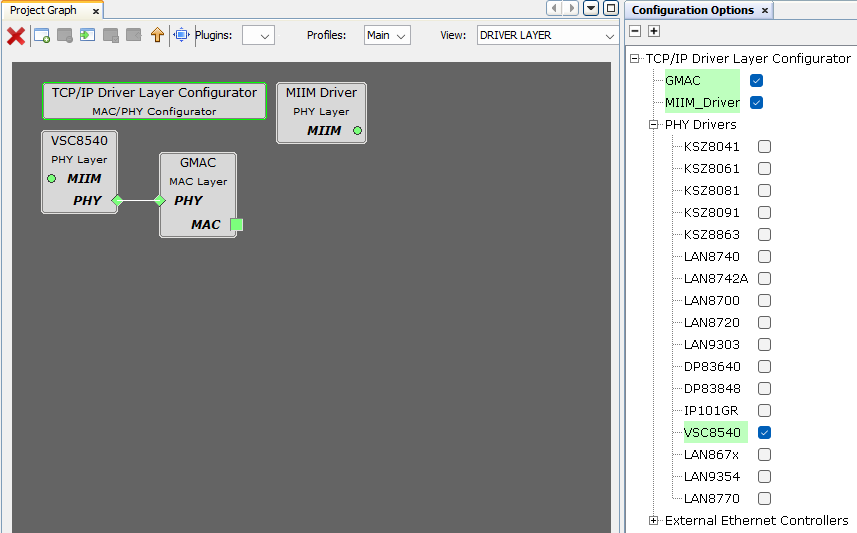Select the MIIM Driver block

pos(321,113)
